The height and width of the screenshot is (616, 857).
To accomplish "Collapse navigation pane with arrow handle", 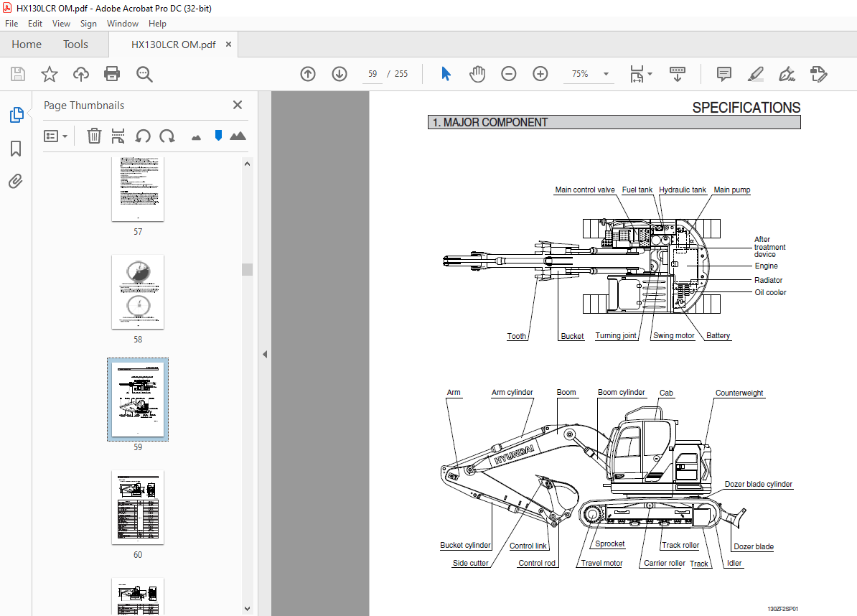I will pyautogui.click(x=265, y=354).
